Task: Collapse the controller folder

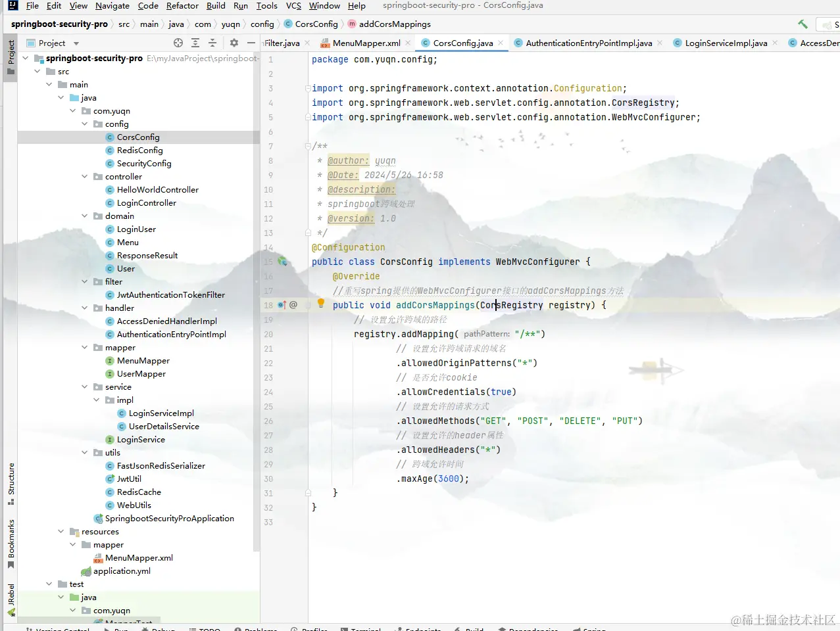Action: [85, 177]
